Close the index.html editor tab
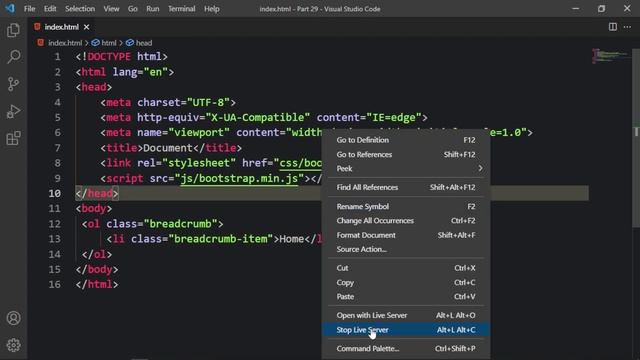 87,27
